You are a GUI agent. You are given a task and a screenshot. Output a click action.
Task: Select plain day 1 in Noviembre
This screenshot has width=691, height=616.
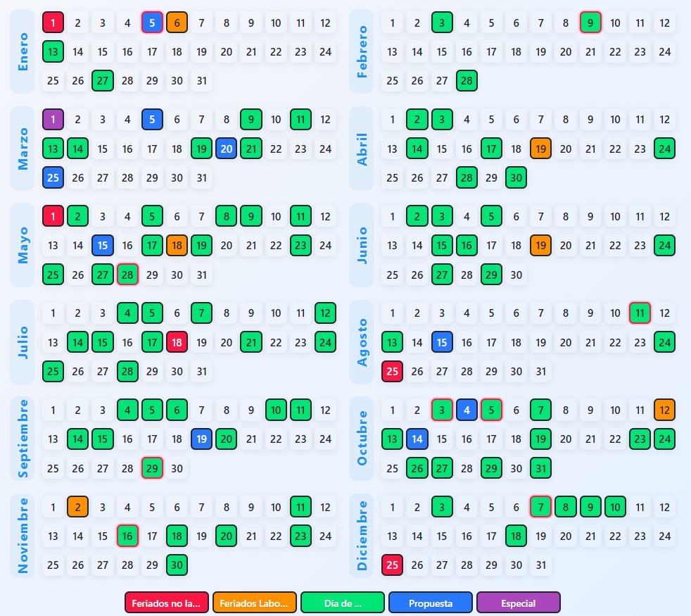(53, 507)
